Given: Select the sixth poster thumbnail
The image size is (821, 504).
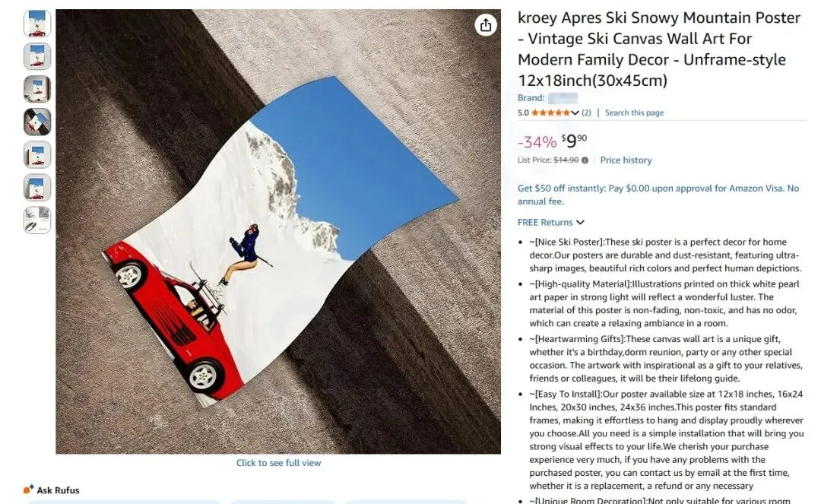Looking at the screenshot, I should click(37, 187).
